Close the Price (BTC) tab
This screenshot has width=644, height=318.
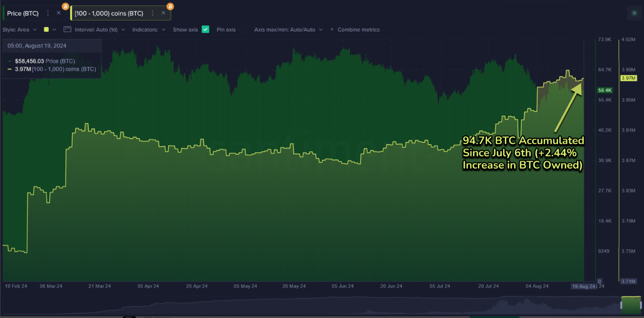click(58, 13)
